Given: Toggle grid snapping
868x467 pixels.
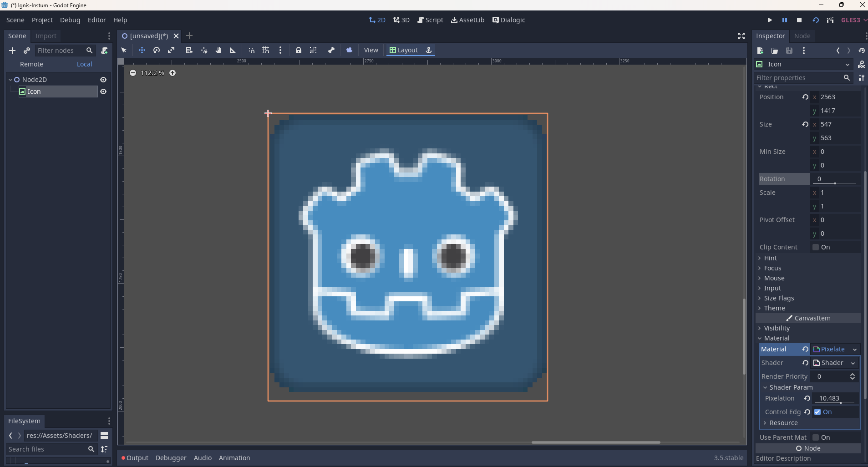Looking at the screenshot, I should [266, 50].
